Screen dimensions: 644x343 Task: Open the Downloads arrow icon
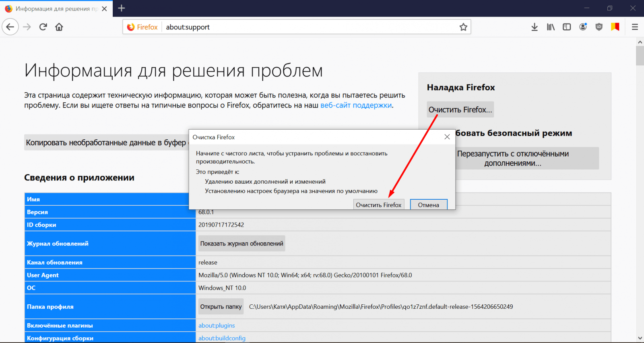[x=535, y=27]
